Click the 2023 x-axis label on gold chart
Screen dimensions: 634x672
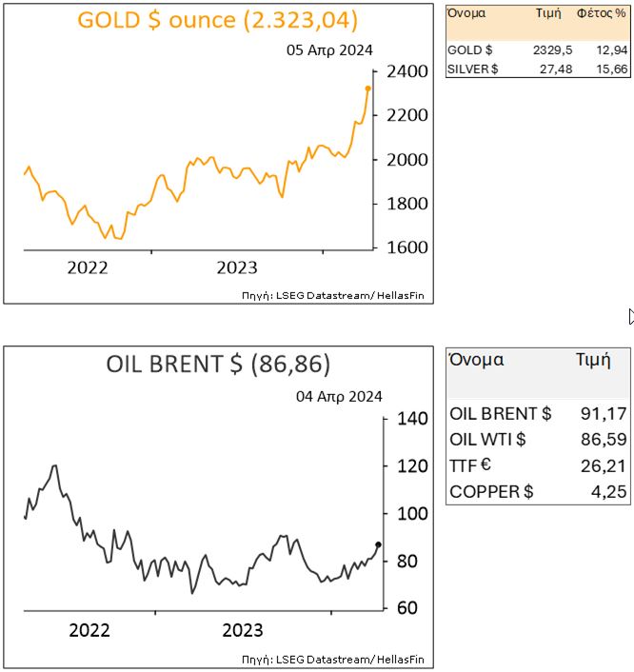[x=237, y=267]
